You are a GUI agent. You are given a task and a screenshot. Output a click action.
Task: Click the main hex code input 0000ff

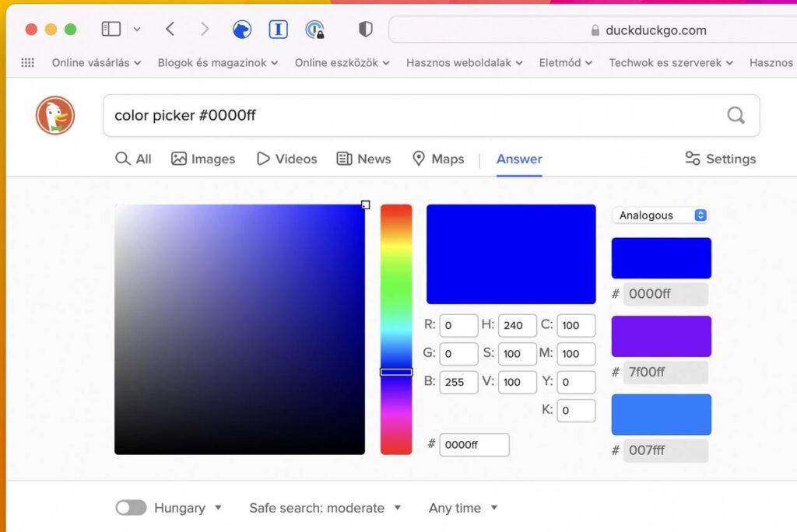(474, 445)
